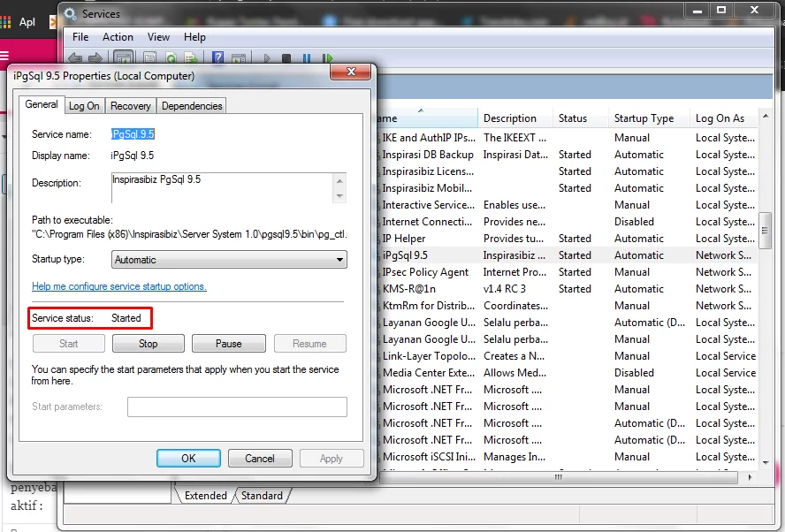Select the 'Media Center Exte...' service row
Image resolution: width=785 pixels, height=532 pixels.
coord(568,373)
